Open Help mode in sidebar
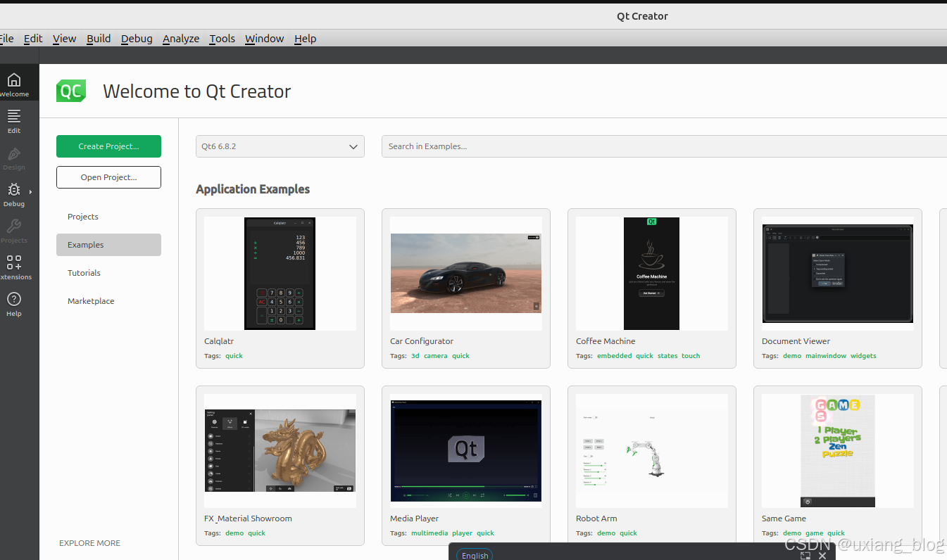 click(14, 304)
